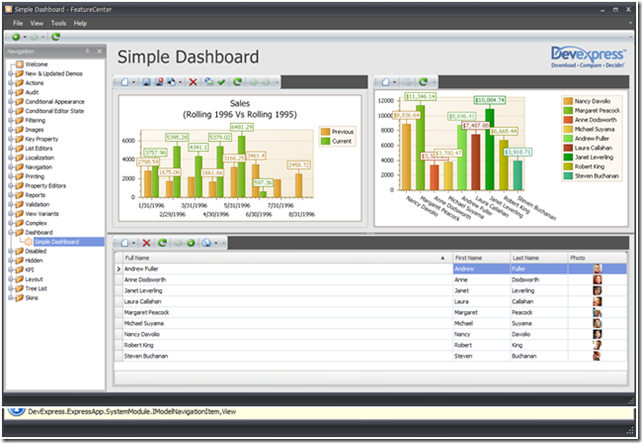Screen dimensions: 642x443
Task: Open the Tools menu
Action: 59,23
